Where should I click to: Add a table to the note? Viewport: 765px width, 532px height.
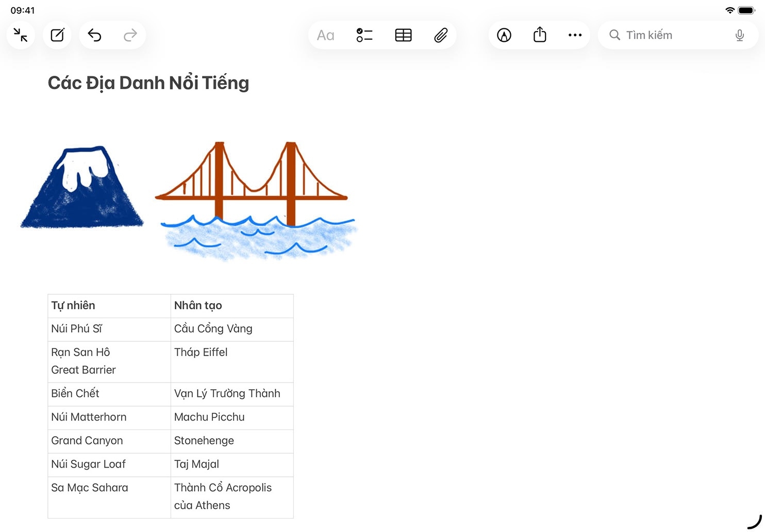point(403,35)
